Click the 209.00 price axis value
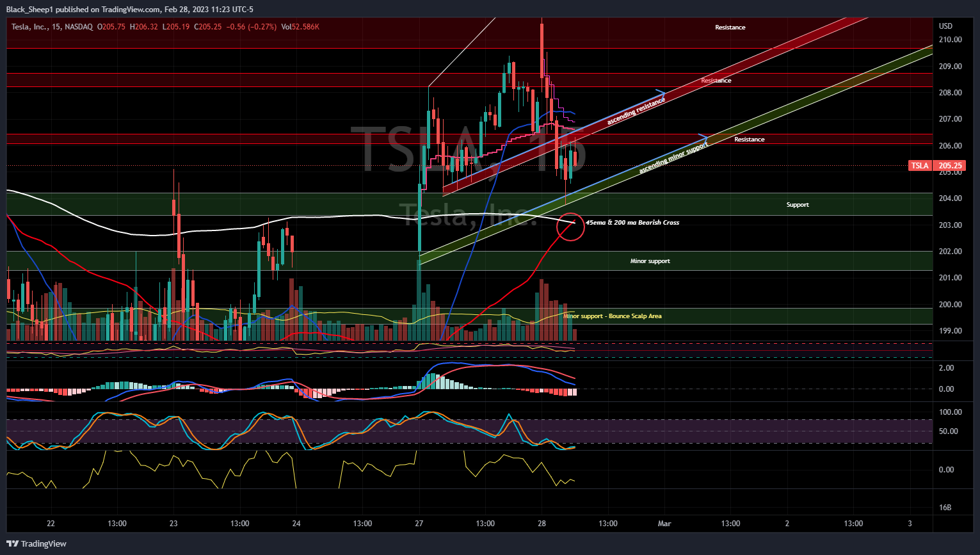The height and width of the screenshot is (555, 980). pyautogui.click(x=951, y=67)
